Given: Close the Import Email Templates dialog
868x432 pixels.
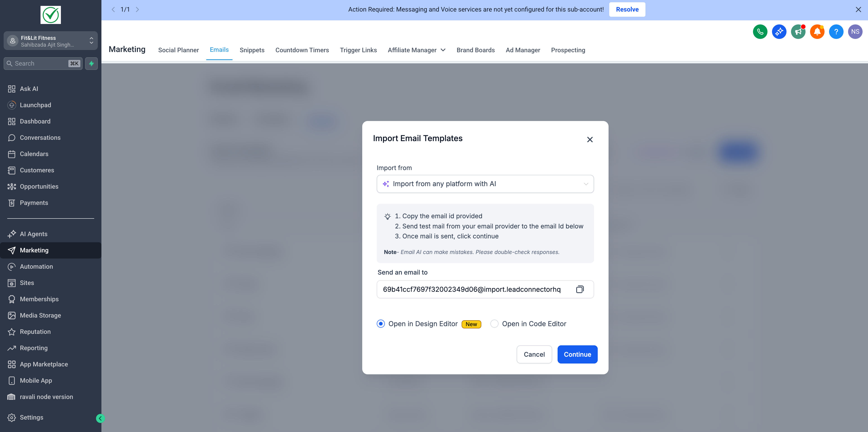Looking at the screenshot, I should coord(590,139).
